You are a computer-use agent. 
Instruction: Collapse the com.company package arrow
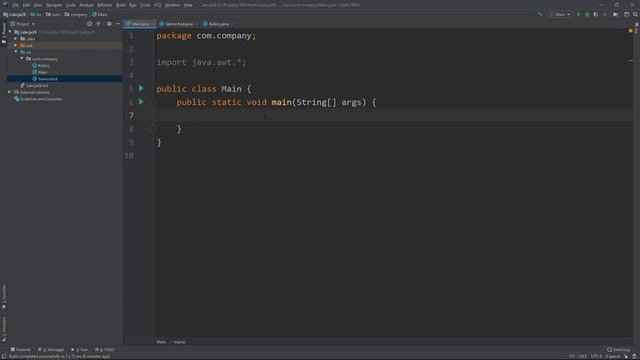pos(22,59)
